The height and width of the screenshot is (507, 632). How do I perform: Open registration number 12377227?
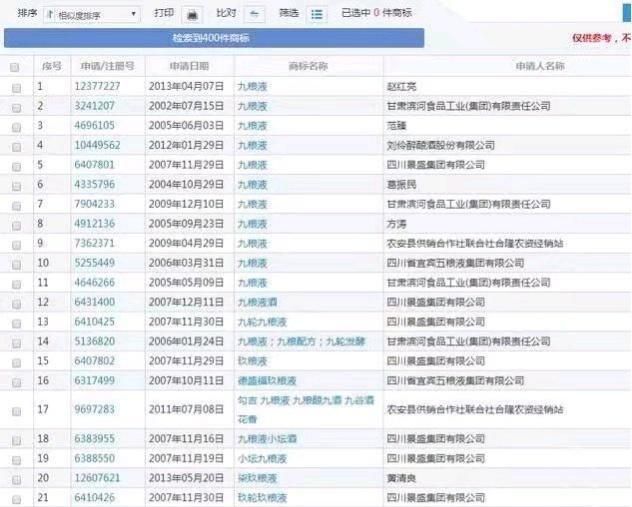coord(97,87)
